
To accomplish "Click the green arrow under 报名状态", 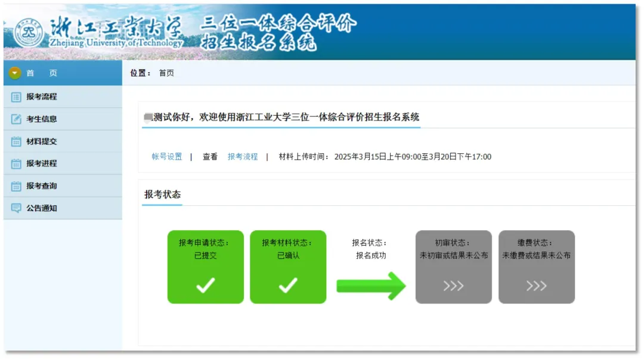I will coord(371,286).
